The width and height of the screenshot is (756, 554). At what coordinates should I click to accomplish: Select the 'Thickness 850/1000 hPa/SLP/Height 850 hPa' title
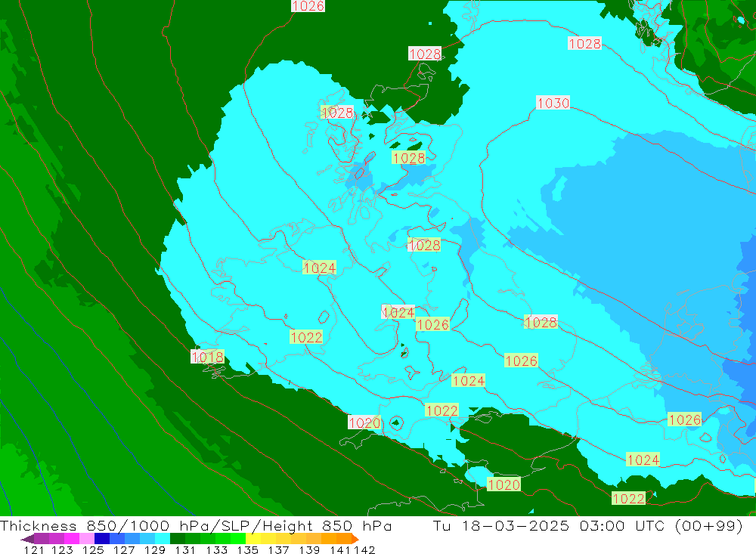(x=196, y=526)
